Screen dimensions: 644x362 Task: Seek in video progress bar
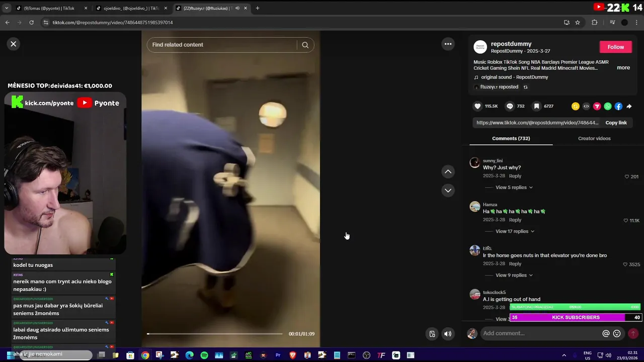point(215,334)
